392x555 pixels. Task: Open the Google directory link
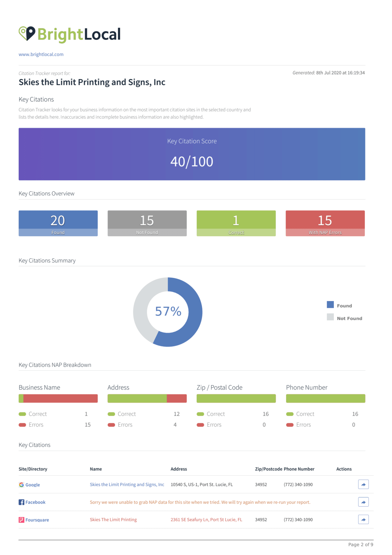click(x=33, y=485)
